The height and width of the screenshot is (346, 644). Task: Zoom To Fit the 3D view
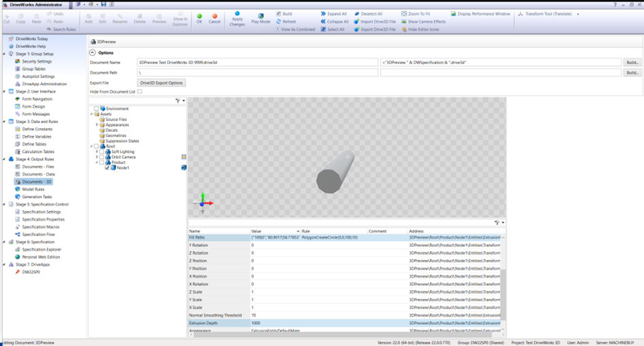tap(416, 14)
